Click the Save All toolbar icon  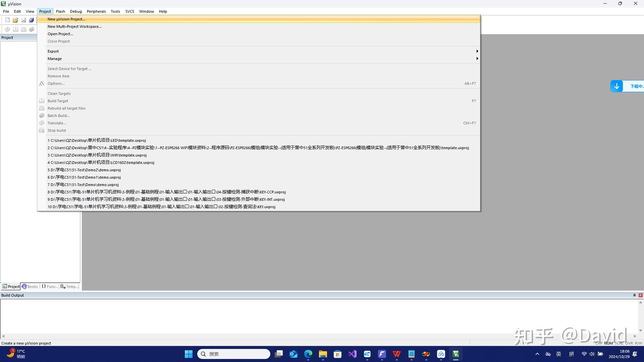(32, 20)
